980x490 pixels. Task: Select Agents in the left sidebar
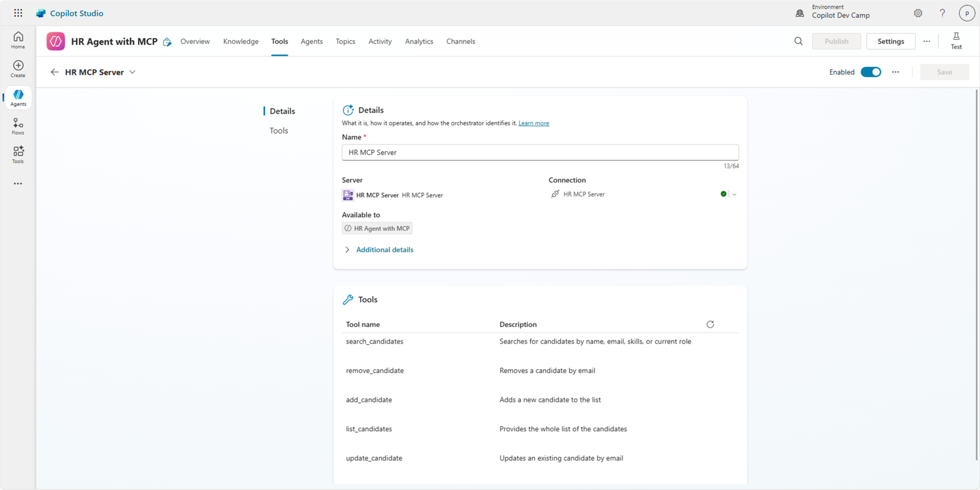pyautogui.click(x=18, y=98)
